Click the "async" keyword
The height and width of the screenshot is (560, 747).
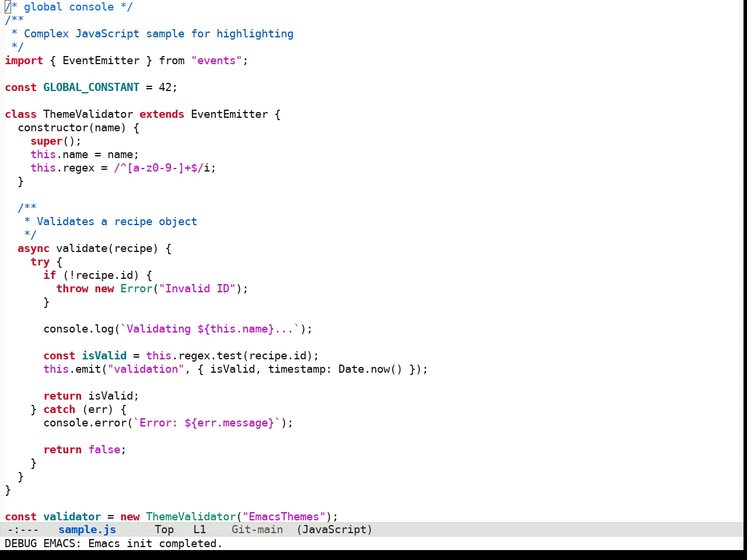(x=33, y=249)
